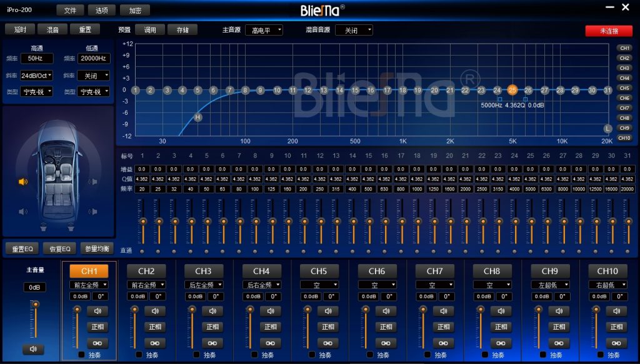Solo CH4 with its 独奏 checkbox
Screen dimensions: 640x364
pyautogui.click(x=255, y=355)
